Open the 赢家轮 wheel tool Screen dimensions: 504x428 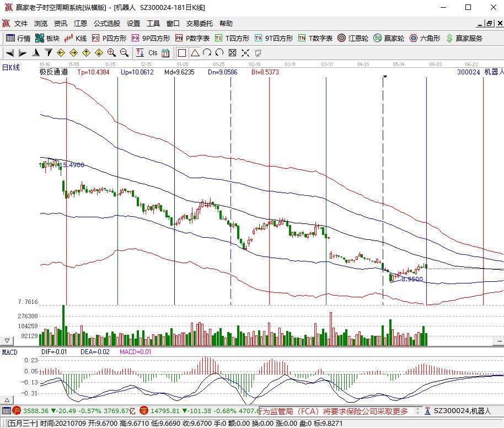(389, 38)
